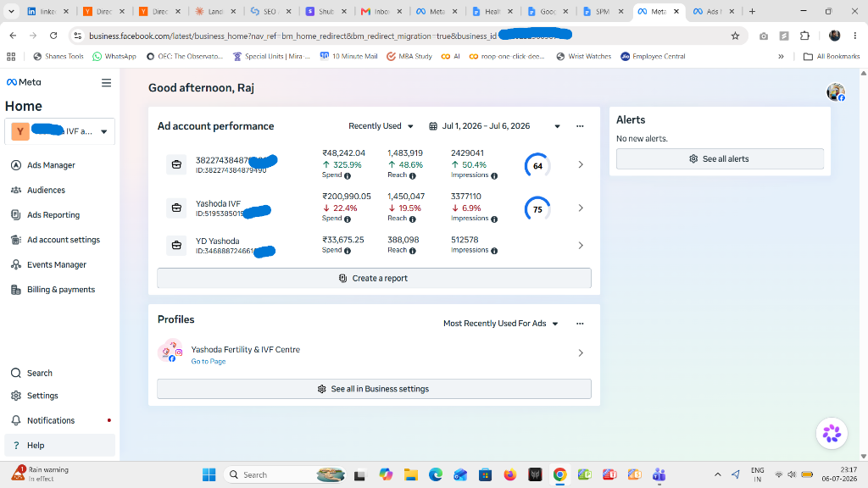
Task: Bookmark this page with the star icon
Action: (x=735, y=36)
